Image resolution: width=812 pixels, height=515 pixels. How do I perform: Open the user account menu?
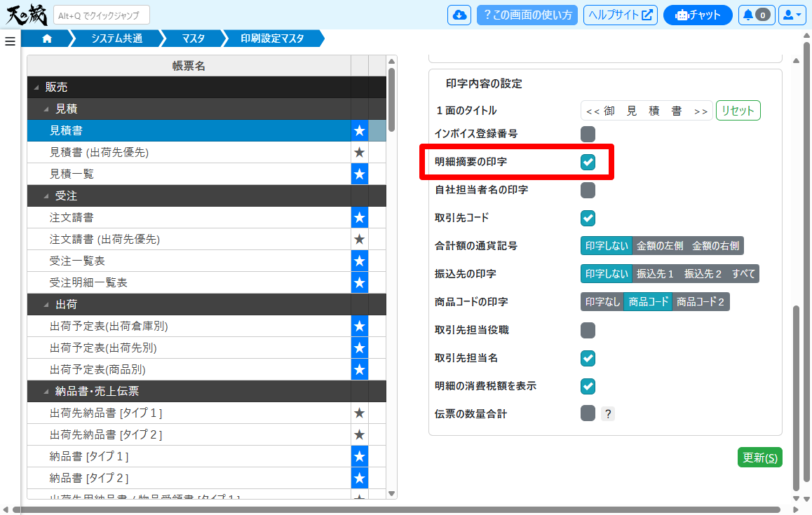791,15
